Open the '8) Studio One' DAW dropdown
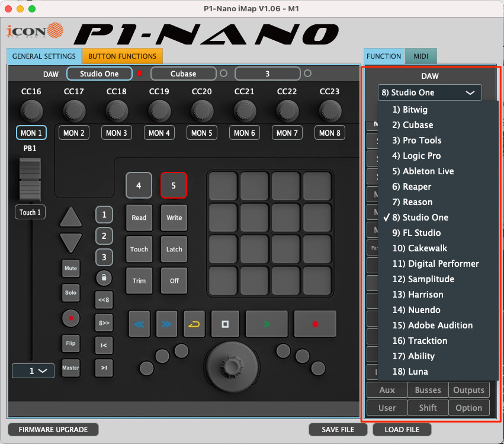 pyautogui.click(x=430, y=92)
